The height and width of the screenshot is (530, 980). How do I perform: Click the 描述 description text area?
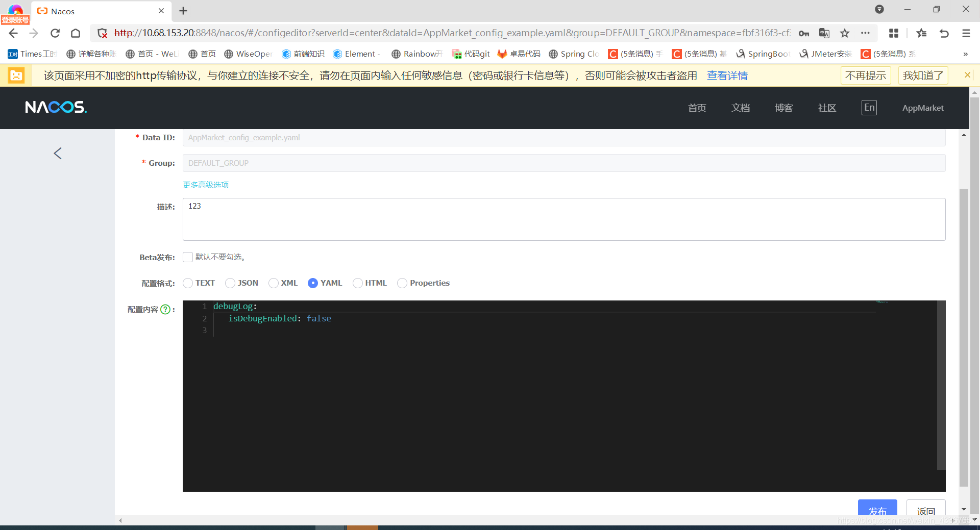tap(564, 219)
